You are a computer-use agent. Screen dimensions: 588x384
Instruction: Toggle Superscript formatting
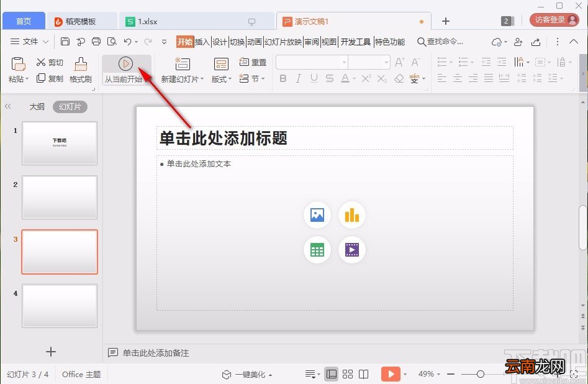point(366,78)
